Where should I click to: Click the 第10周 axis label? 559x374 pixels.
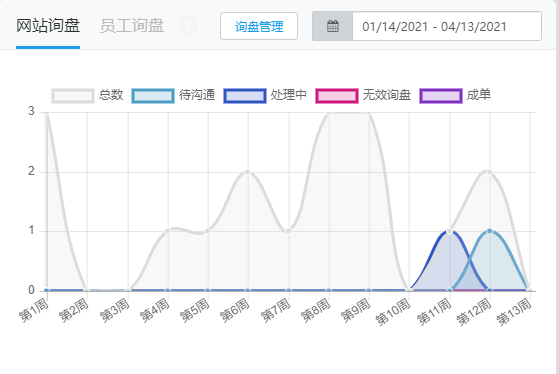pos(393,312)
